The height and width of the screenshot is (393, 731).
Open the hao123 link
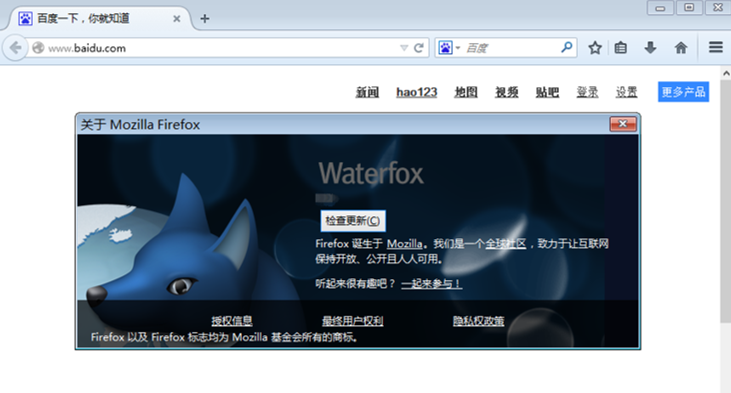[417, 92]
